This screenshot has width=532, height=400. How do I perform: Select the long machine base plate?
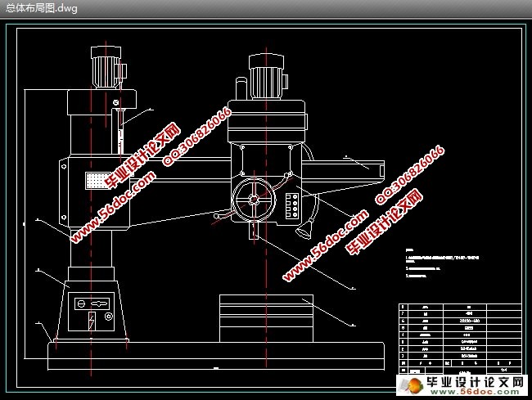click(216, 356)
